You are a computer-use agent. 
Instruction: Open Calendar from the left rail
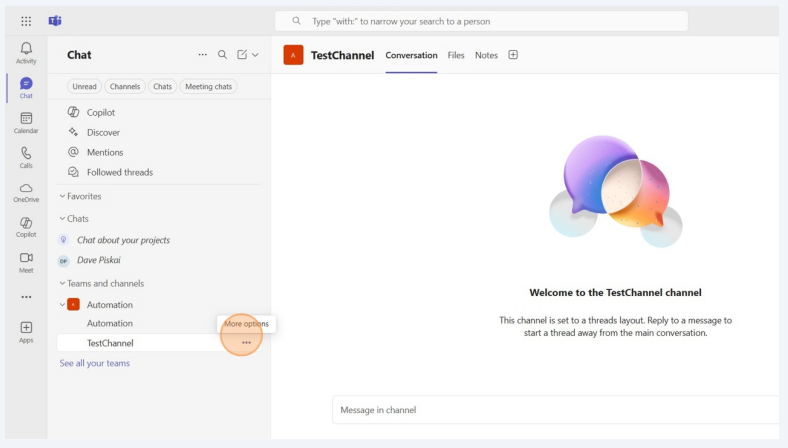26,122
